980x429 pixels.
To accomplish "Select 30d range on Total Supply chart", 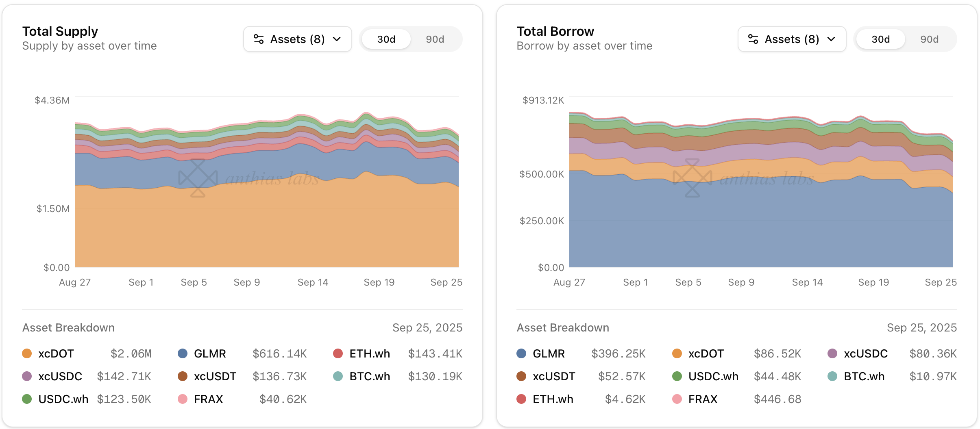I will (386, 39).
